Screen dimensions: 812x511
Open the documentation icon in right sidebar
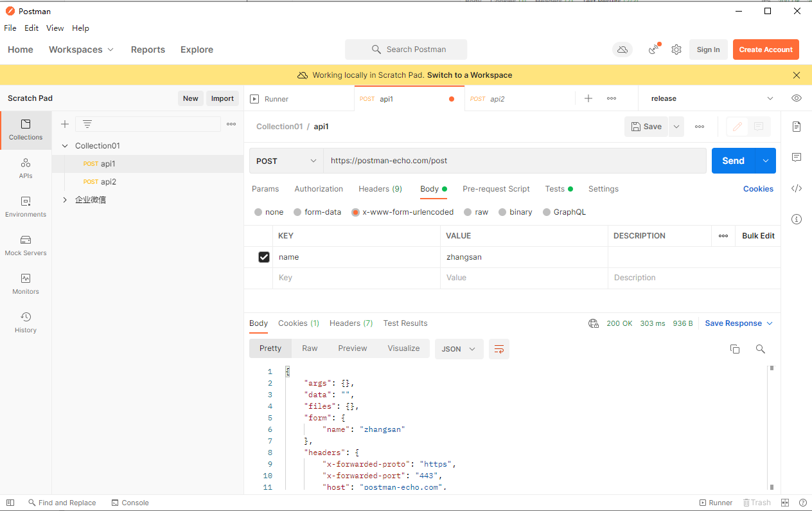(797, 127)
